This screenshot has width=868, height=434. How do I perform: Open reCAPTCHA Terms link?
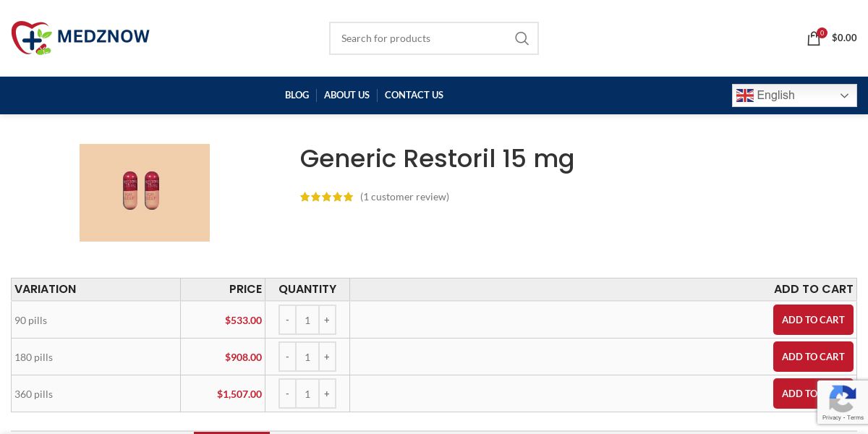[856, 417]
